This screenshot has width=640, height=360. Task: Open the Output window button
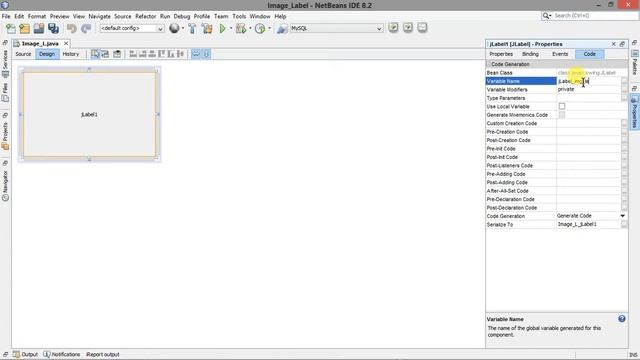25,354
